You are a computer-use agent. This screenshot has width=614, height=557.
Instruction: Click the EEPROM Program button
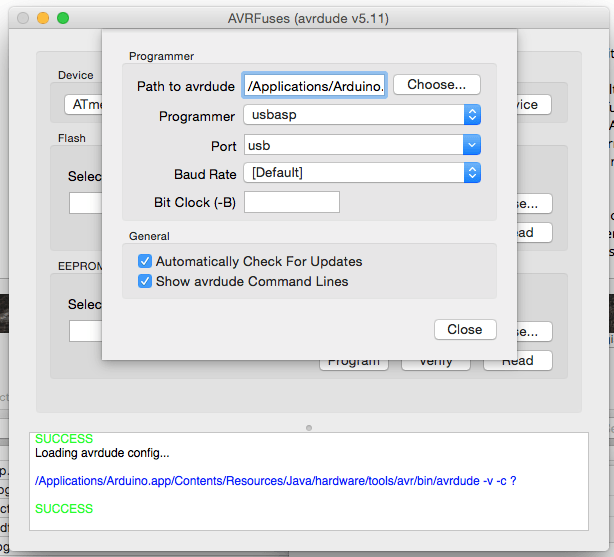[353, 361]
